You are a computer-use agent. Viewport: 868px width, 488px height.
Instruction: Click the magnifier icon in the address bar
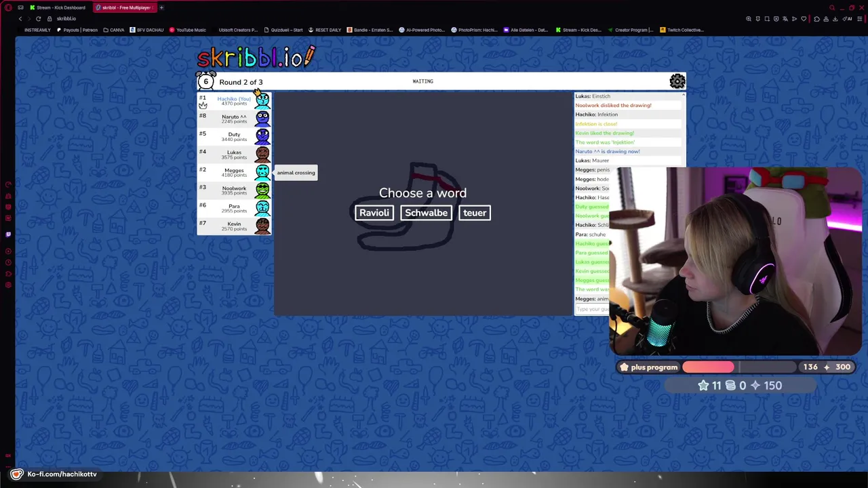point(749,18)
